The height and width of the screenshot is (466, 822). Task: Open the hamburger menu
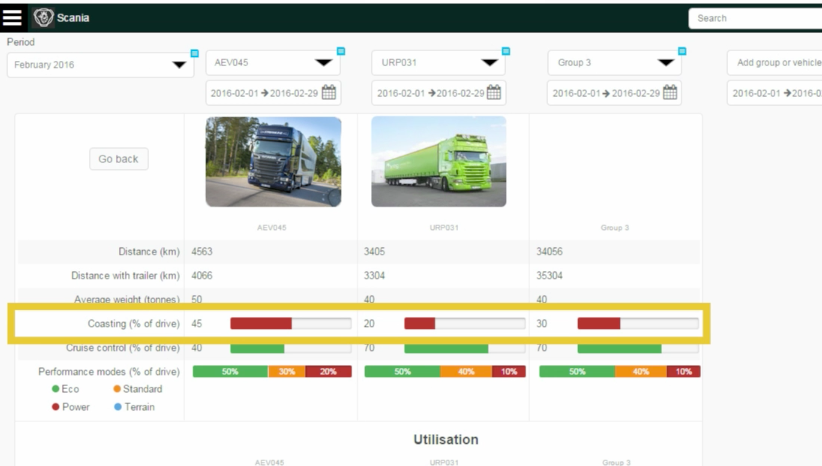(x=12, y=17)
